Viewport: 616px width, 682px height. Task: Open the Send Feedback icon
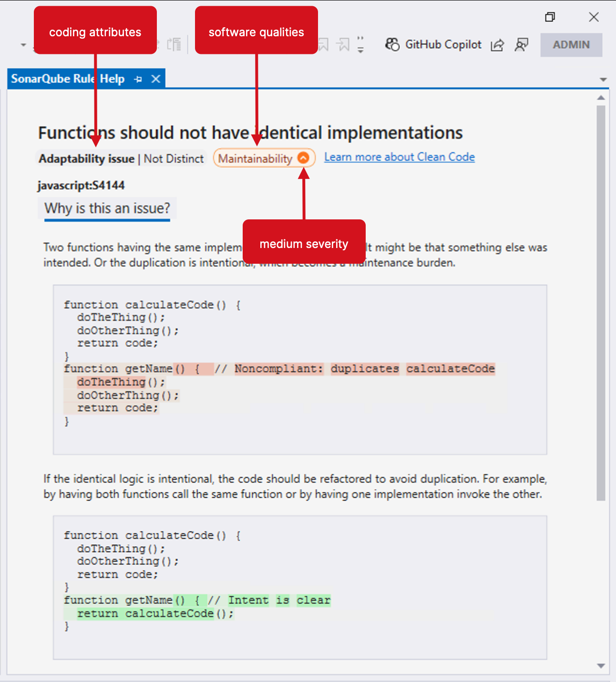522,45
